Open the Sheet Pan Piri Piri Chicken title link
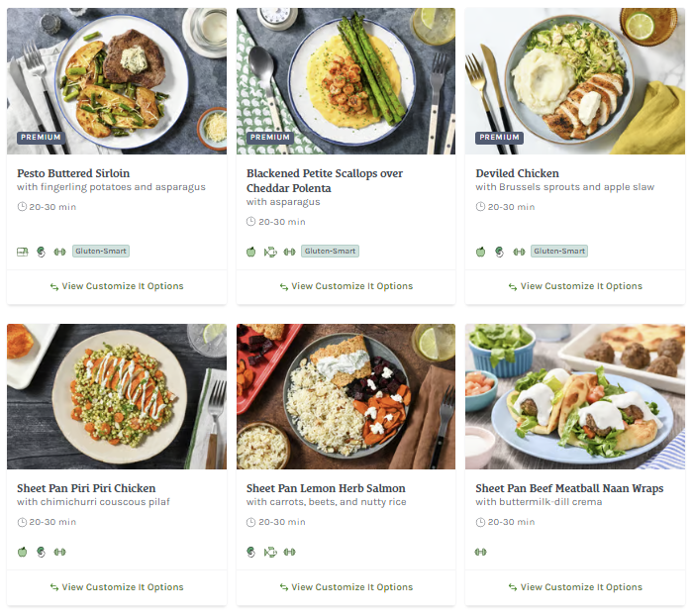This screenshot has height=616, width=692. [86, 488]
